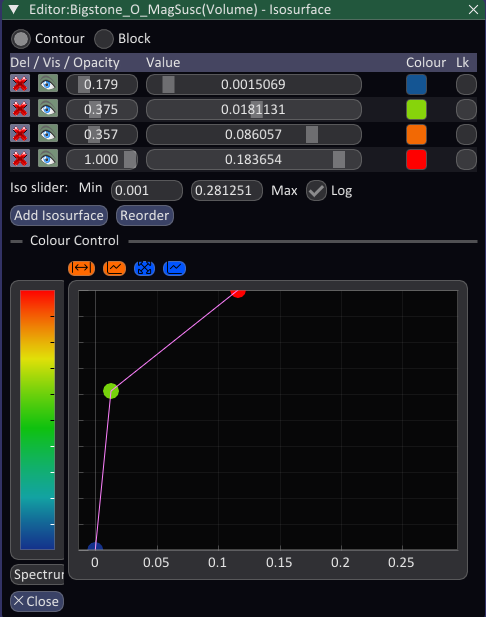Delete the 0.0015069 isosurface row
The width and height of the screenshot is (486, 617).
[20, 84]
